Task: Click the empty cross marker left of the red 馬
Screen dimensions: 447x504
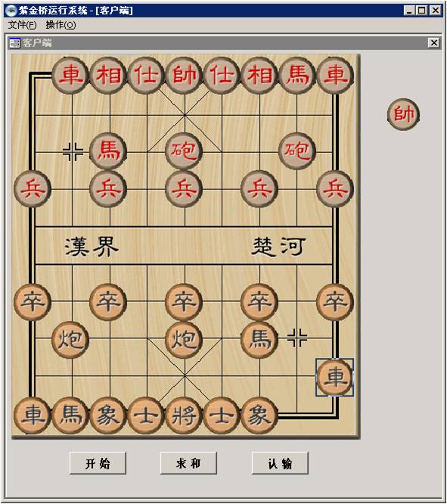Action: [x=73, y=151]
